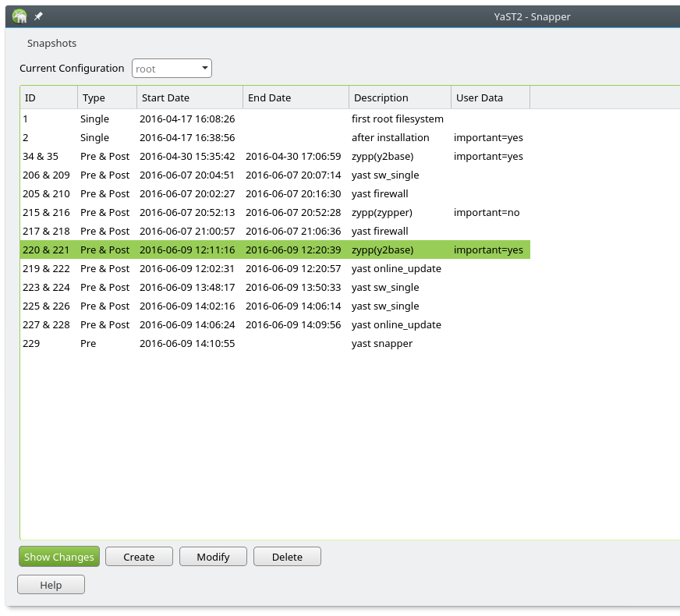The height and width of the screenshot is (616, 680).
Task: Select snapshot row 205 & 210
Action: coord(275,194)
